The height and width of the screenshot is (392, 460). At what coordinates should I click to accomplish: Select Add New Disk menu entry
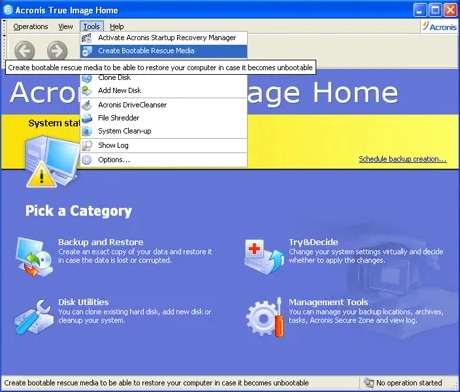164,90
